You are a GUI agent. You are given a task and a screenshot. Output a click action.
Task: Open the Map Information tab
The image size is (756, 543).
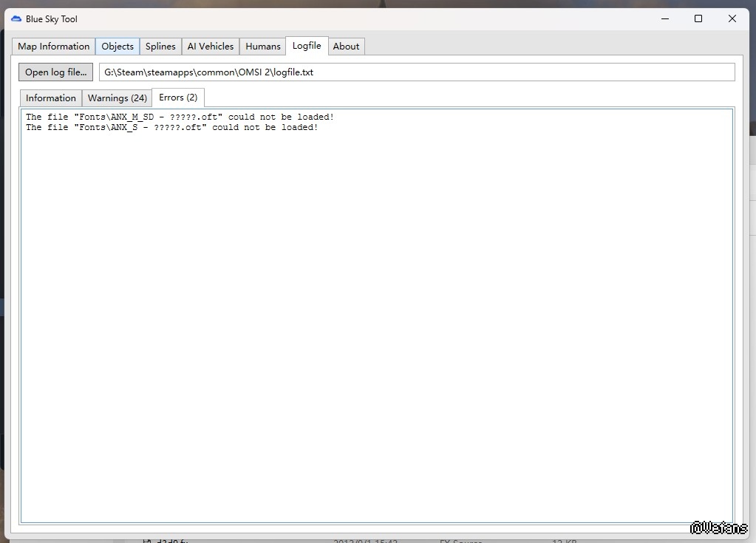[x=53, y=47]
